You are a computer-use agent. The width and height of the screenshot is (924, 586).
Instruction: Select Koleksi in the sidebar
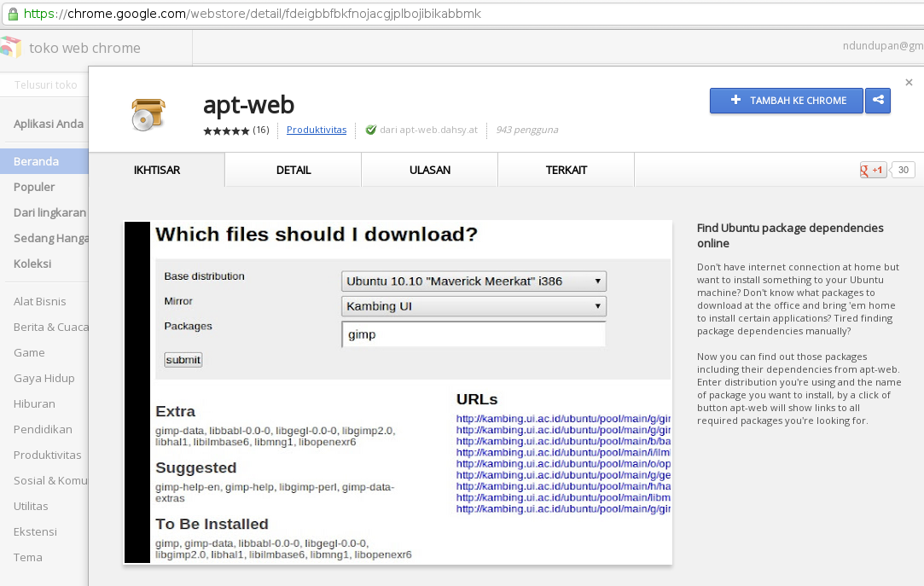click(x=32, y=264)
